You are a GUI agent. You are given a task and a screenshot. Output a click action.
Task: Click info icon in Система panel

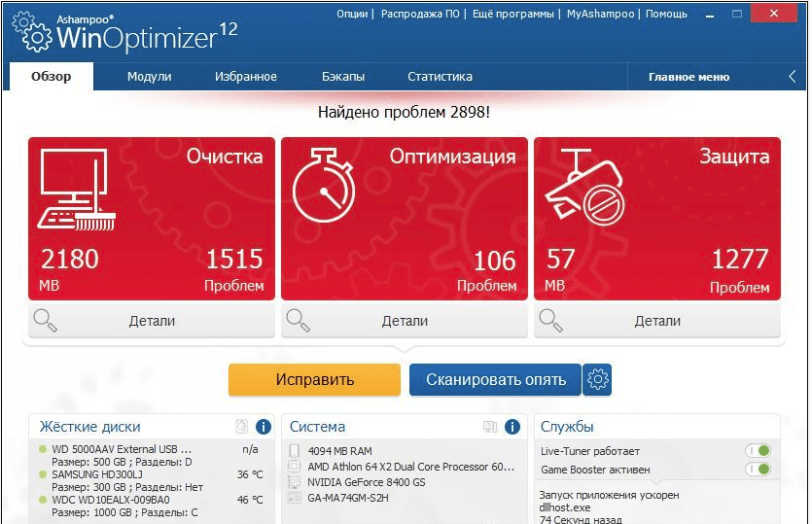(x=512, y=427)
